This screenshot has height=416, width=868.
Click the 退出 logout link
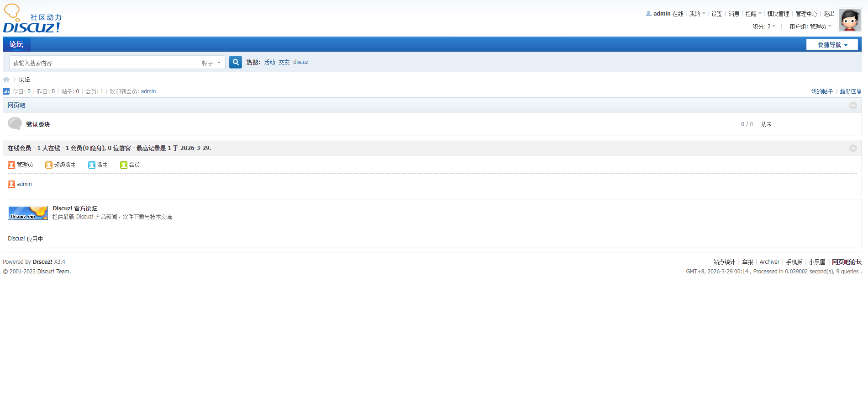[x=829, y=14]
